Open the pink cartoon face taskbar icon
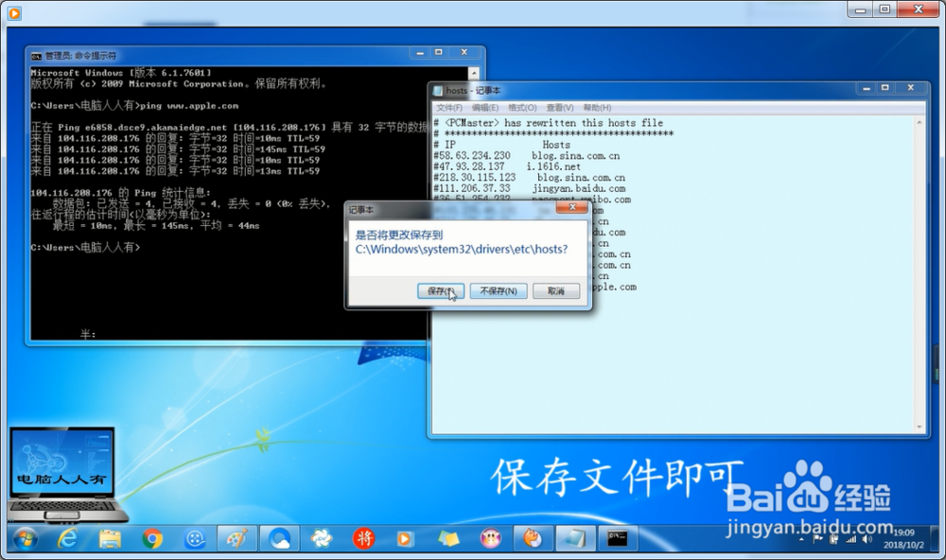The height and width of the screenshot is (560, 946). 490,538
